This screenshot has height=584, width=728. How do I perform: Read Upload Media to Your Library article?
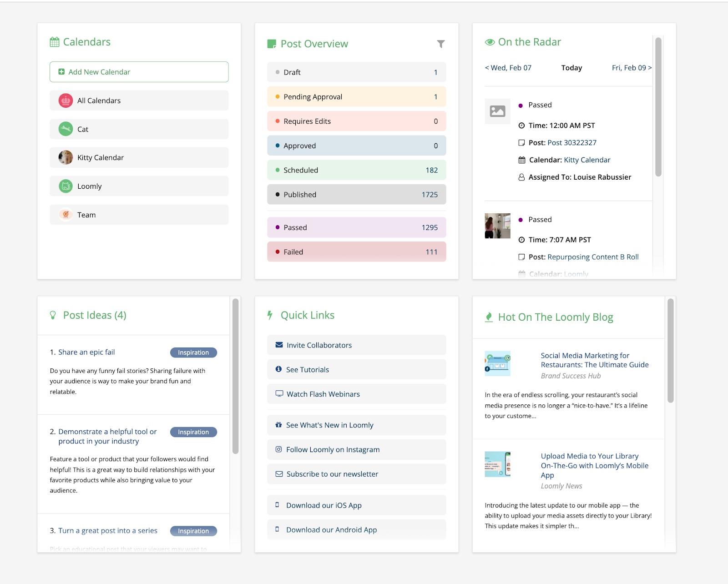[x=595, y=466]
